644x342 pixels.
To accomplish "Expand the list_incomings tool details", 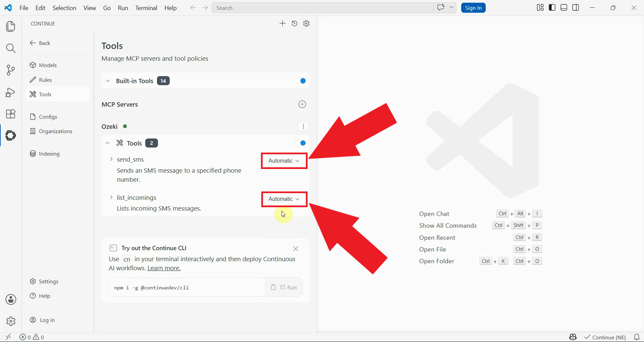I will click(x=111, y=197).
